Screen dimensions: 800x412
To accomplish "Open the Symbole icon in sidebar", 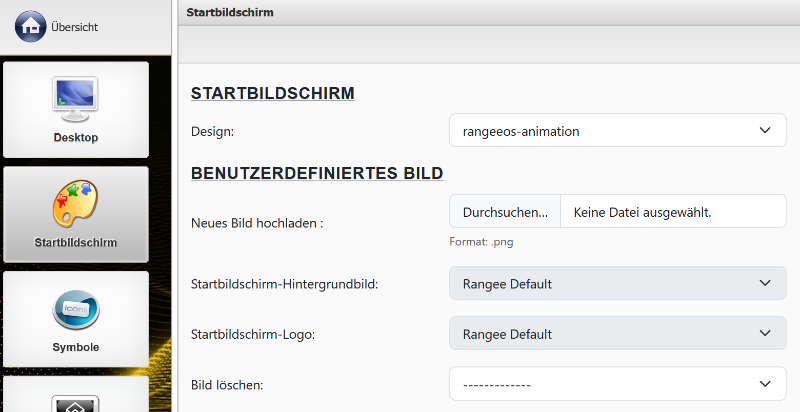I will [x=76, y=308].
